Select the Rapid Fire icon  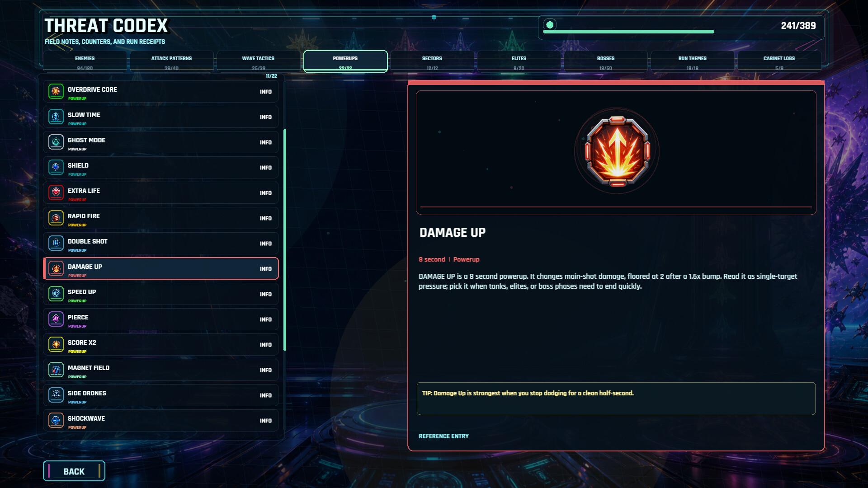coord(56,218)
